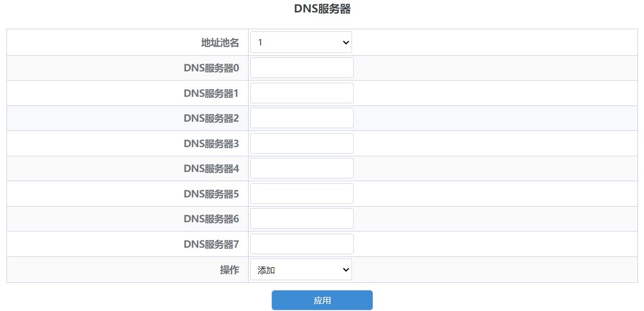Select the DNS服务器6 input box
The width and height of the screenshot is (644, 311).
pos(302,219)
